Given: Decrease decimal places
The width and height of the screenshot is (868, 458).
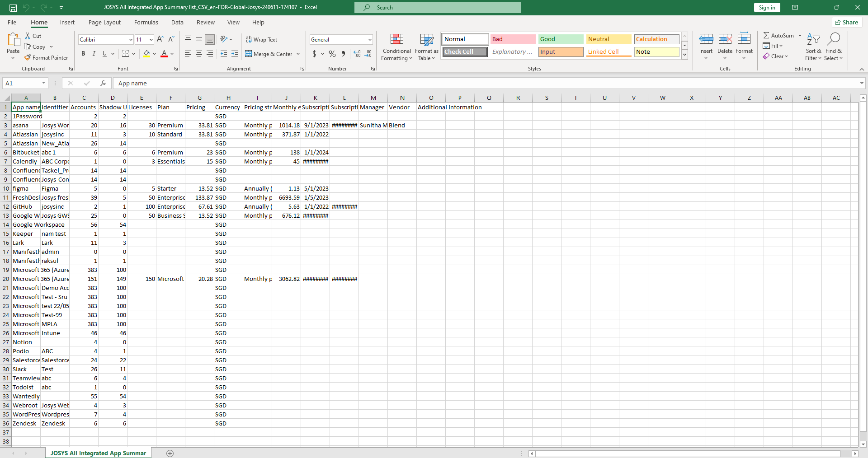Looking at the screenshot, I should [x=368, y=54].
